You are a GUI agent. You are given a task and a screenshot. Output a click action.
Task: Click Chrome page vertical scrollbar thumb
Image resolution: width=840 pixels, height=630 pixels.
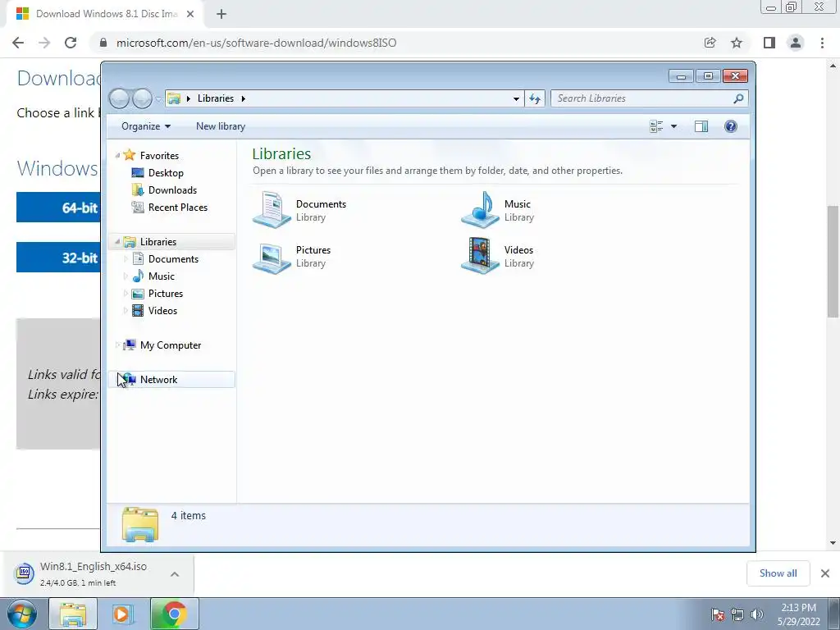click(833, 261)
